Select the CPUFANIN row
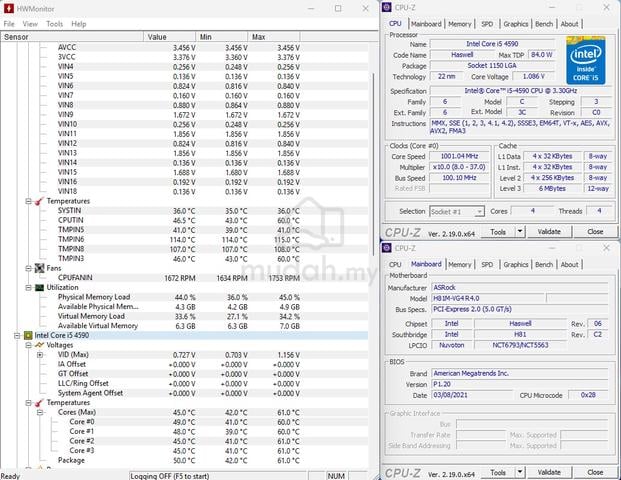 (184, 278)
